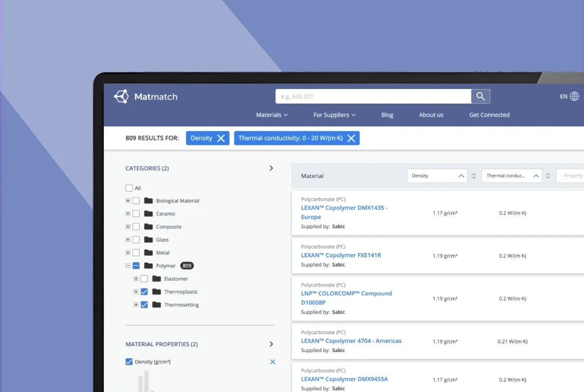
Task: Check the Ceramic checkbox
Action: point(136,214)
